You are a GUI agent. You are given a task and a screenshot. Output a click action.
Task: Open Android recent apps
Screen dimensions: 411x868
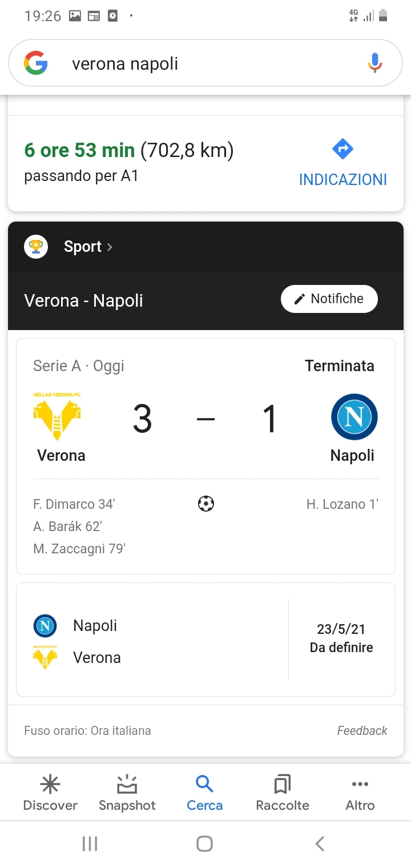click(x=90, y=843)
